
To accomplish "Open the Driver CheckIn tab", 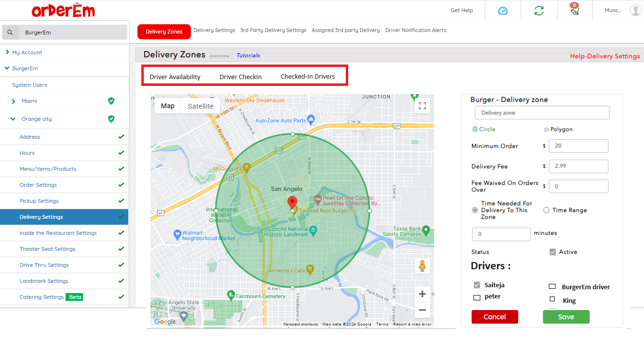I will 240,77.
